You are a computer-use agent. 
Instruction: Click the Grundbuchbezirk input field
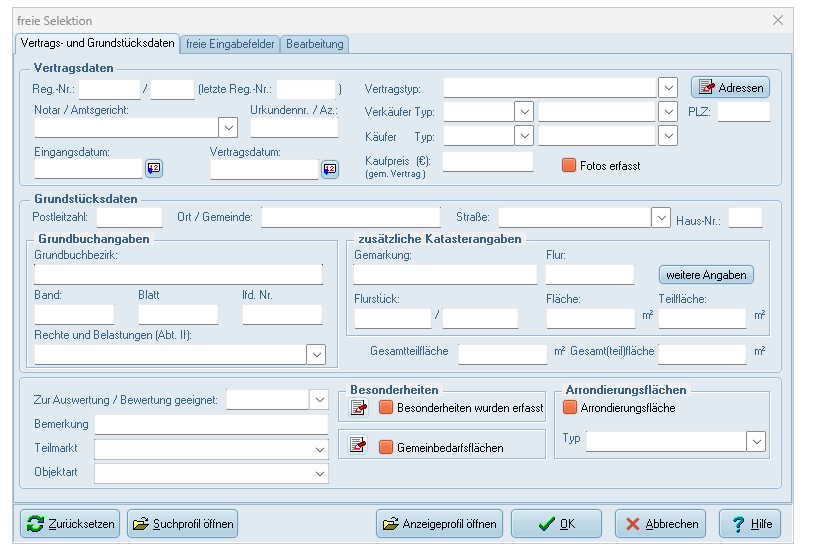tap(178, 274)
